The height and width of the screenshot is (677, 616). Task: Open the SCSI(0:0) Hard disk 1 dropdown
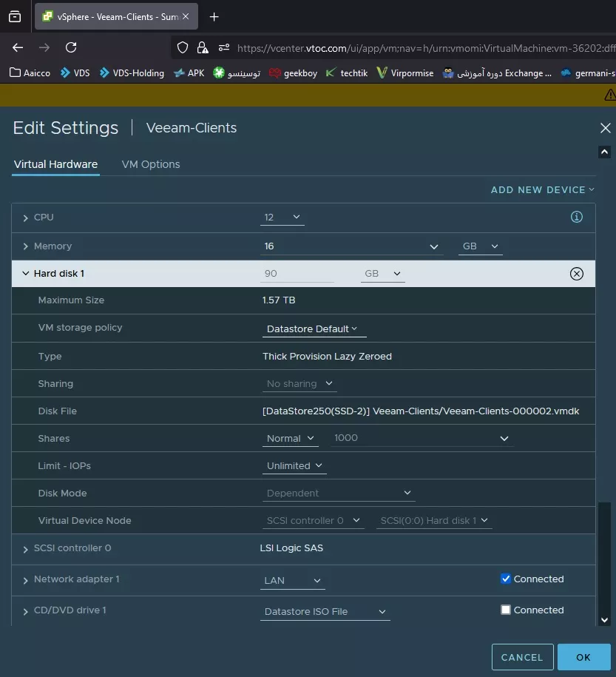click(x=434, y=521)
